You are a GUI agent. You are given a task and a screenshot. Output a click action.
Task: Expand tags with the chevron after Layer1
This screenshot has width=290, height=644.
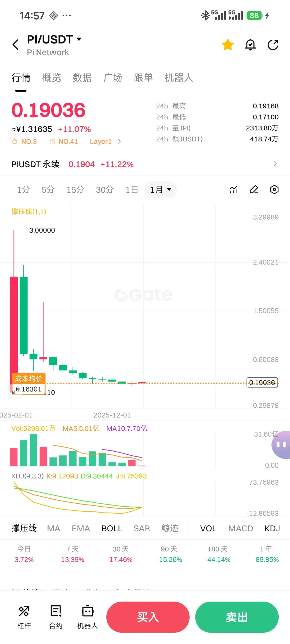[119, 141]
